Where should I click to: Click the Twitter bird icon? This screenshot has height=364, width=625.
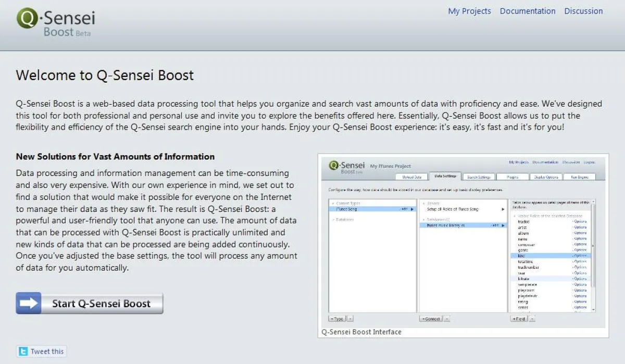23,352
